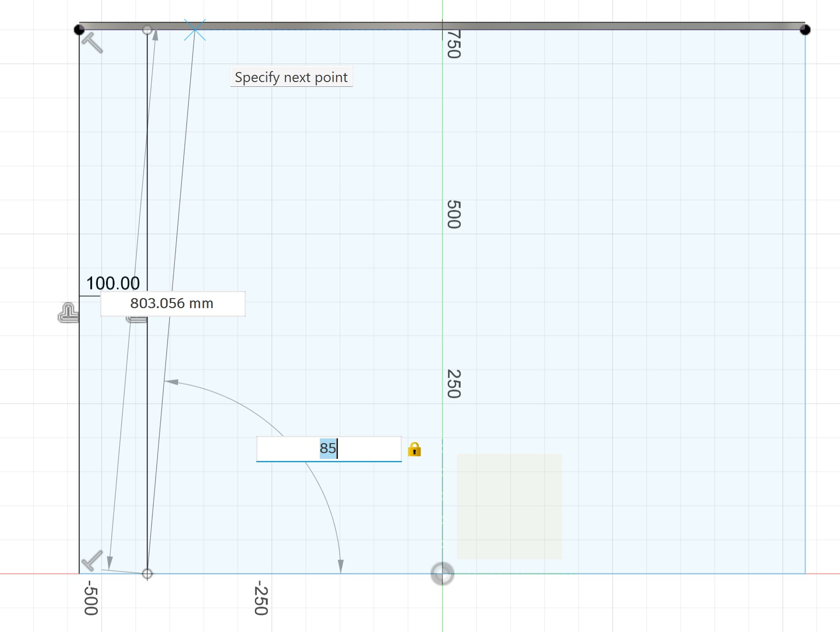Click the black sketch point at top-right corner
The height and width of the screenshot is (632, 840).
[805, 30]
